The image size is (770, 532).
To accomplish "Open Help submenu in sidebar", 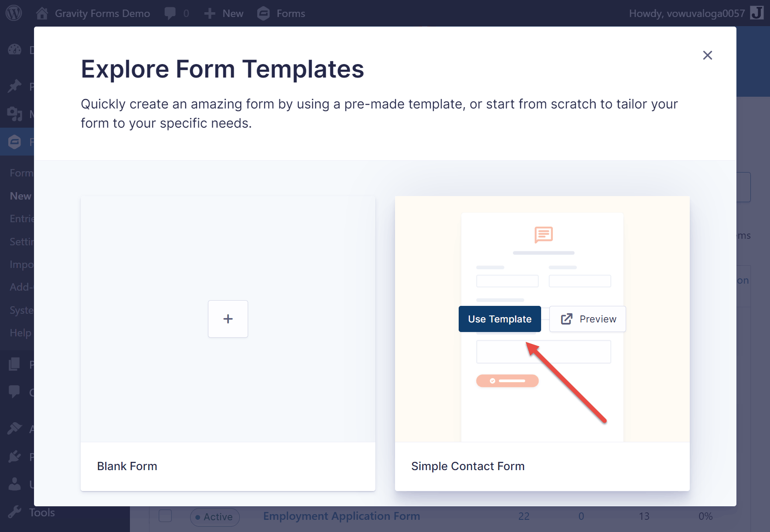I will point(20,333).
